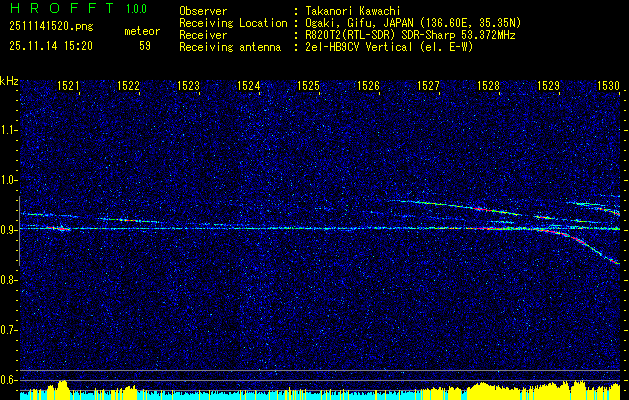Click the 1526 time marker
Image resolution: width=629 pixels, height=400 pixels.
[368, 85]
